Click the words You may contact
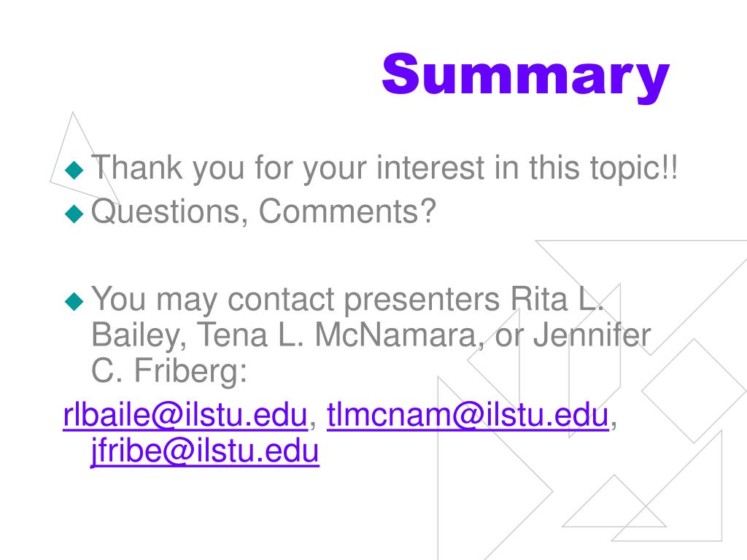 pos(213,300)
